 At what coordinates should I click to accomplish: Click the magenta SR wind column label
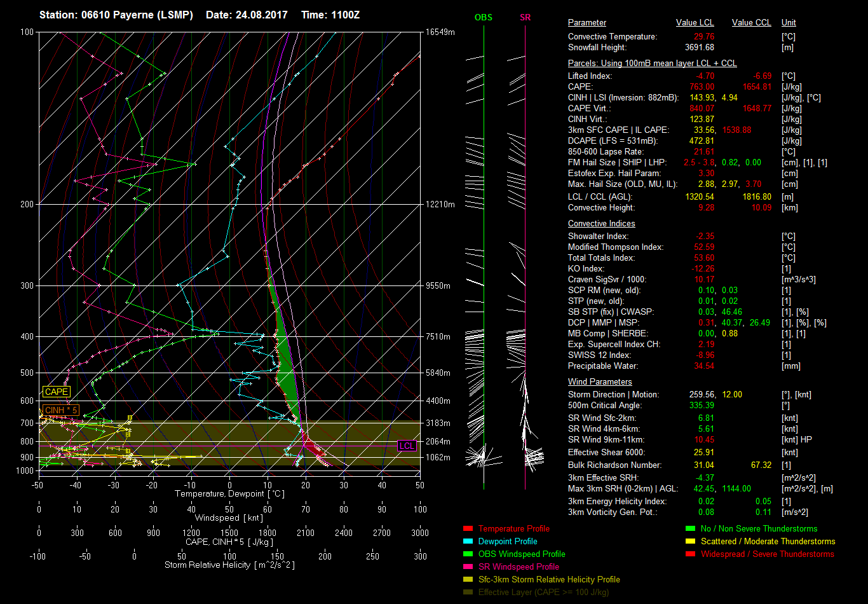525,18
